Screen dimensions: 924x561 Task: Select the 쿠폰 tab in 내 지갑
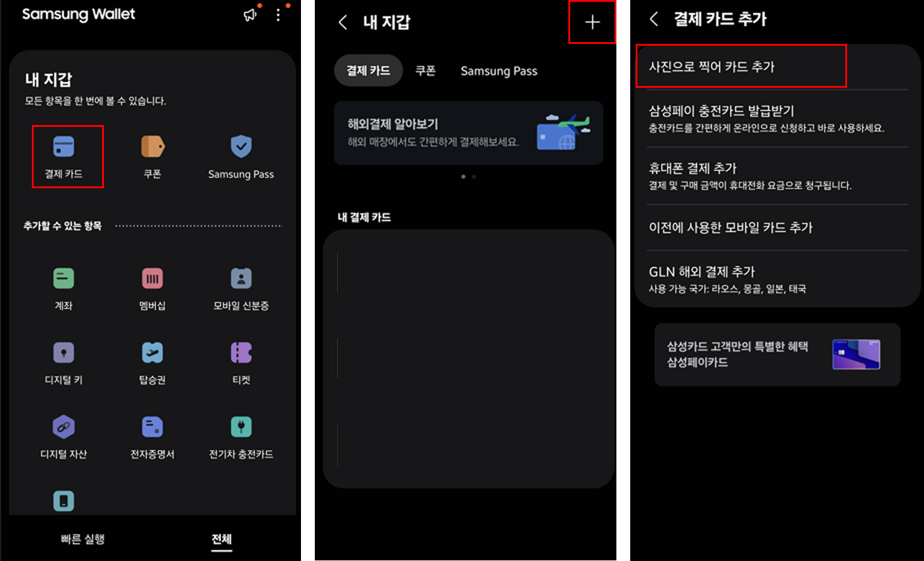pos(425,70)
